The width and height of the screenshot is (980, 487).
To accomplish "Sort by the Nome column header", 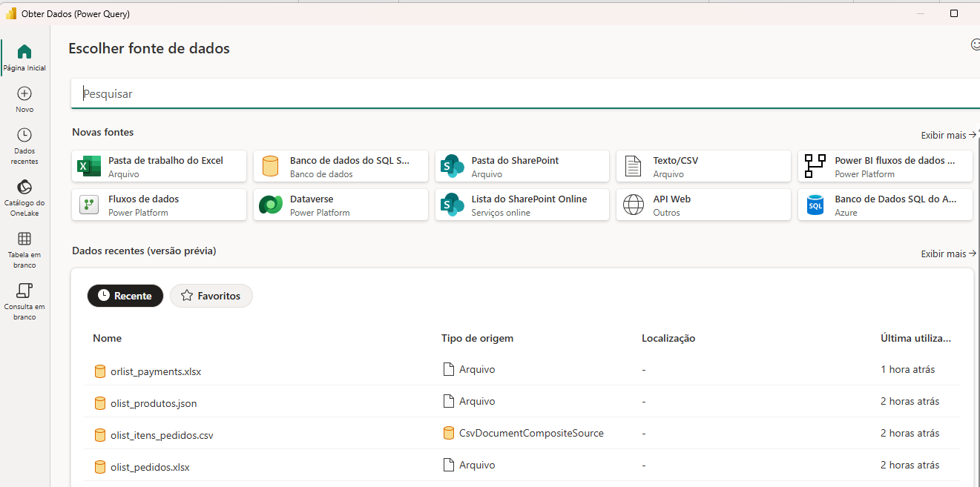I will (x=107, y=338).
